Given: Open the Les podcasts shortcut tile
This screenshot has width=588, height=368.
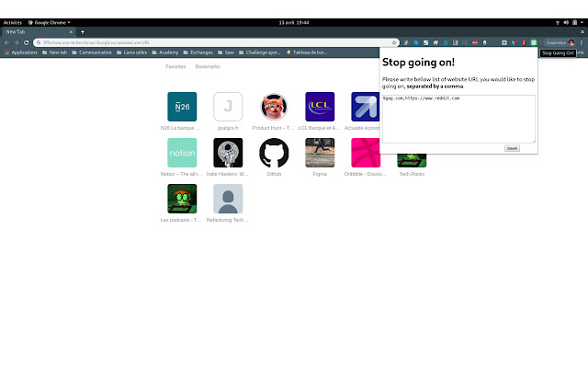Looking at the screenshot, I should pos(182,199).
